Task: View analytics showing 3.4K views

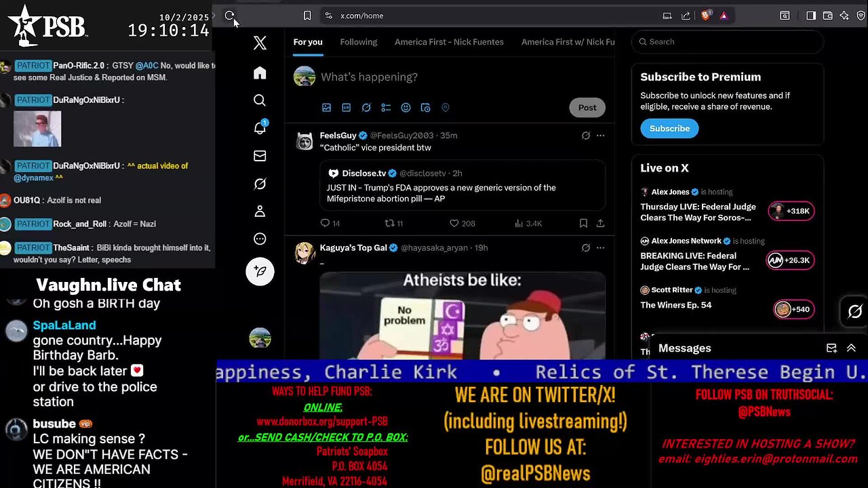Action: click(x=529, y=223)
